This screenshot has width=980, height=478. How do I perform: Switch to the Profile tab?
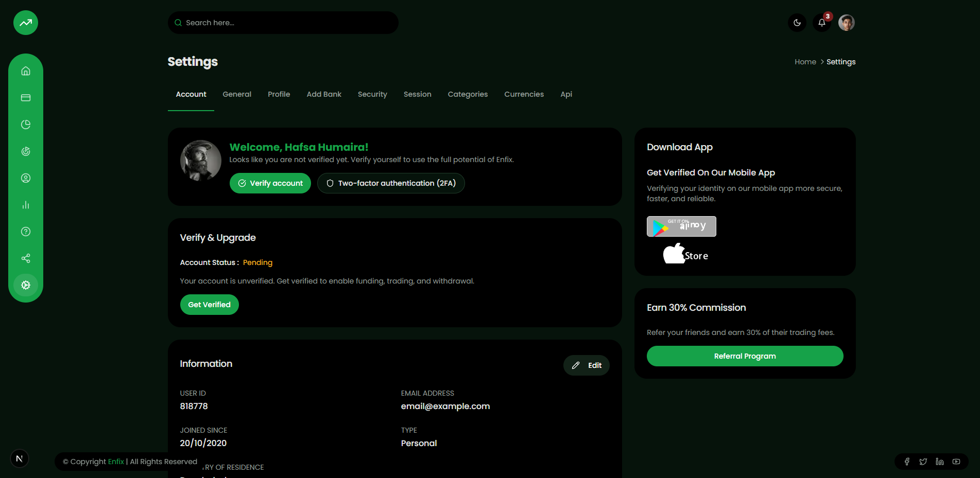tap(279, 95)
